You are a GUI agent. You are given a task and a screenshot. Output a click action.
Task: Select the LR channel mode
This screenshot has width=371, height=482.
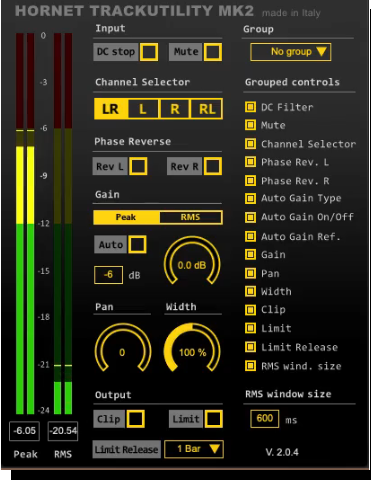point(111,109)
